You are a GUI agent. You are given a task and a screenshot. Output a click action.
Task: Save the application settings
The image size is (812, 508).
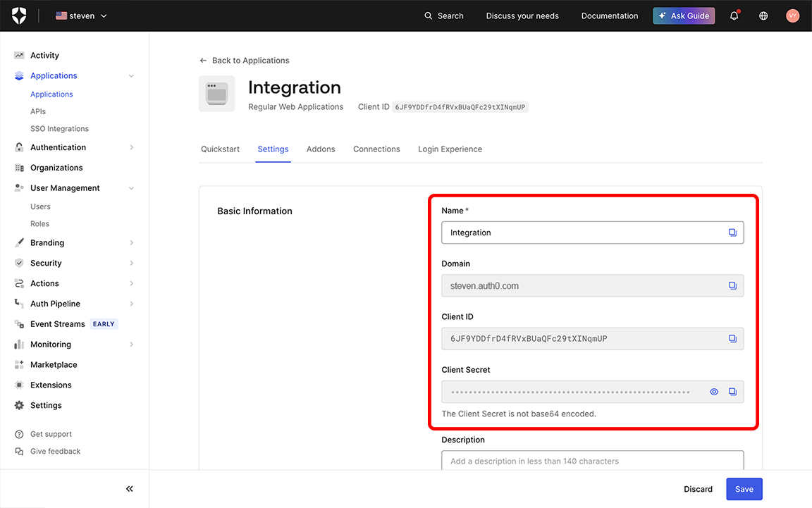coord(744,488)
